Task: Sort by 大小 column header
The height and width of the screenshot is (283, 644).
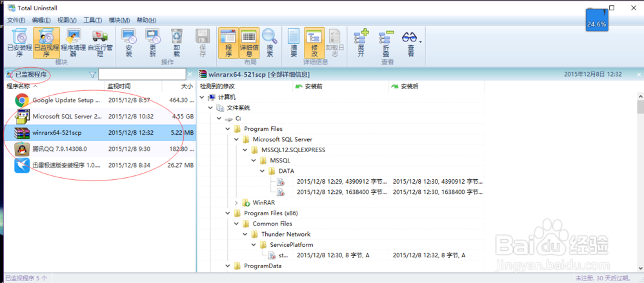Action: [179, 86]
